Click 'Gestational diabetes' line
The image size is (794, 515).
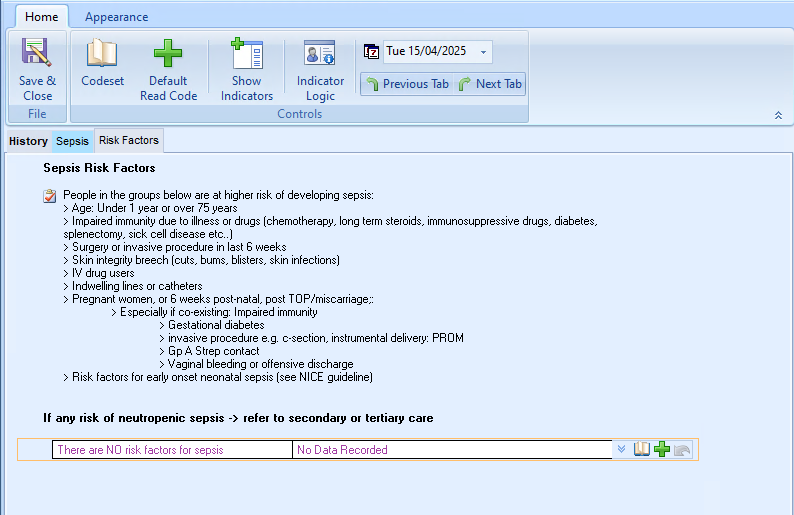point(212,325)
